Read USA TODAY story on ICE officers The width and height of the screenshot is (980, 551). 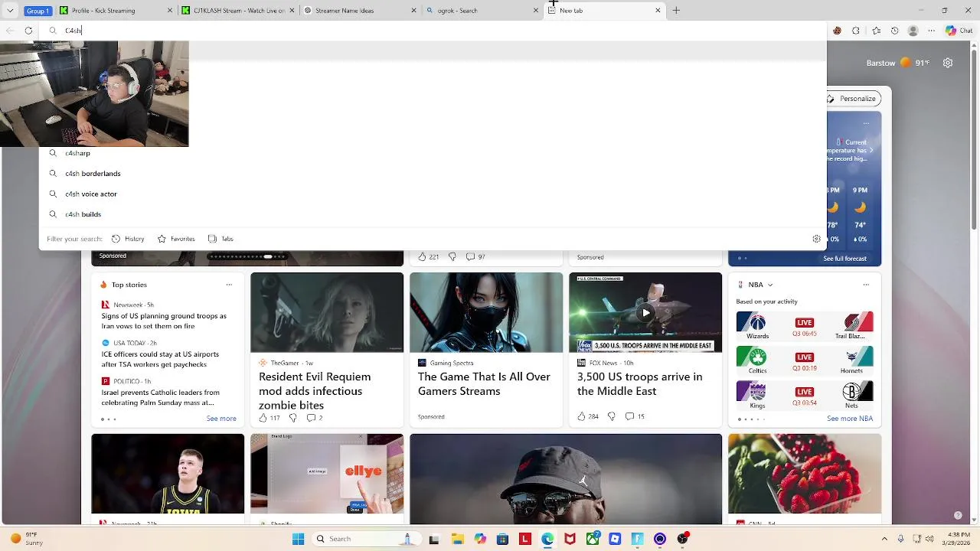pyautogui.click(x=160, y=359)
